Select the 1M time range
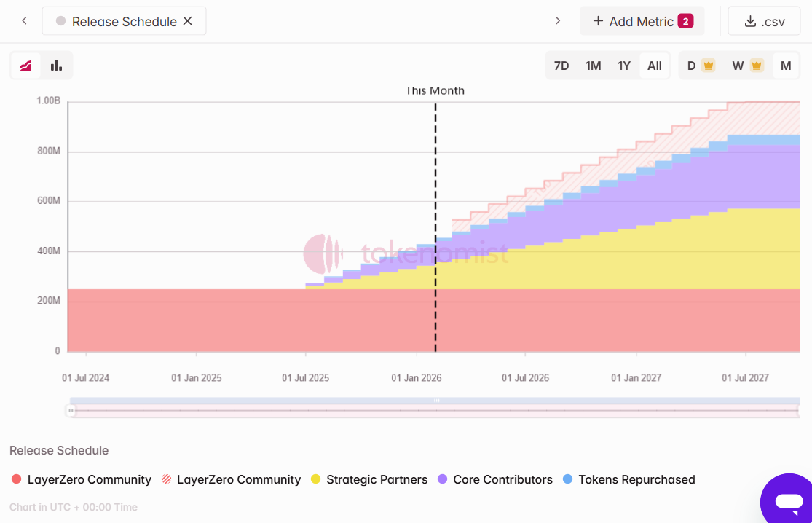This screenshot has height=523, width=812. [x=593, y=66]
